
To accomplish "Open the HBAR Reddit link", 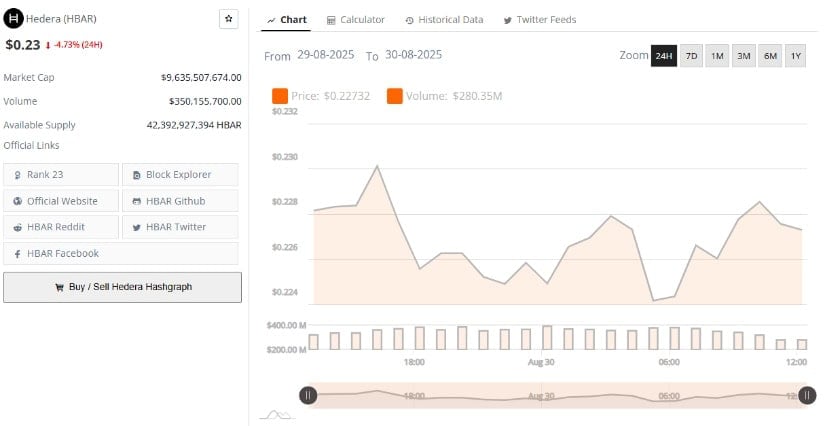I will tap(61, 227).
